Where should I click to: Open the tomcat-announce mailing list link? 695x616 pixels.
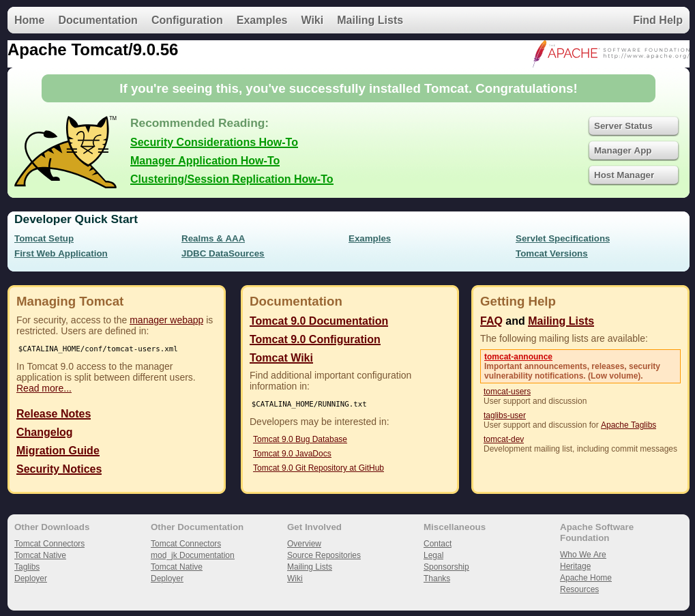coord(518,357)
